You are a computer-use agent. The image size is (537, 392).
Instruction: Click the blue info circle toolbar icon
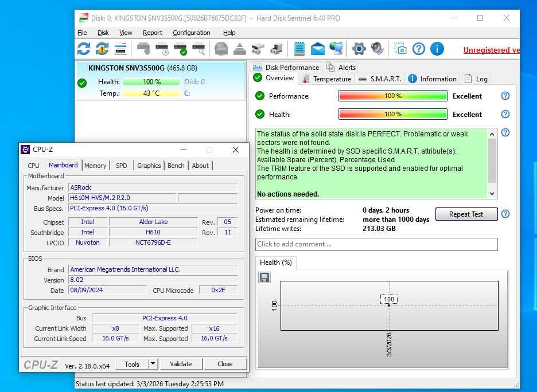tap(437, 49)
